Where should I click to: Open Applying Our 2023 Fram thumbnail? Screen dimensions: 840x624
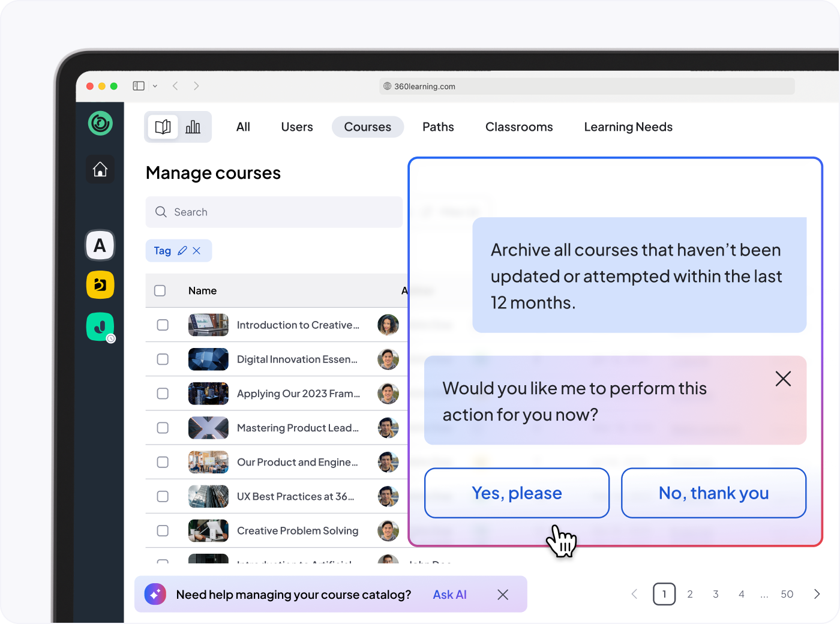point(208,394)
